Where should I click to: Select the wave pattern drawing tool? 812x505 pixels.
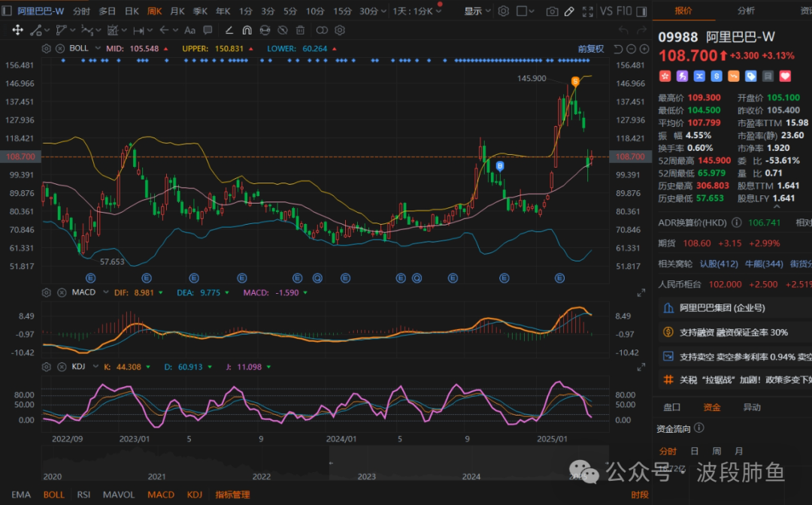[x=87, y=31]
